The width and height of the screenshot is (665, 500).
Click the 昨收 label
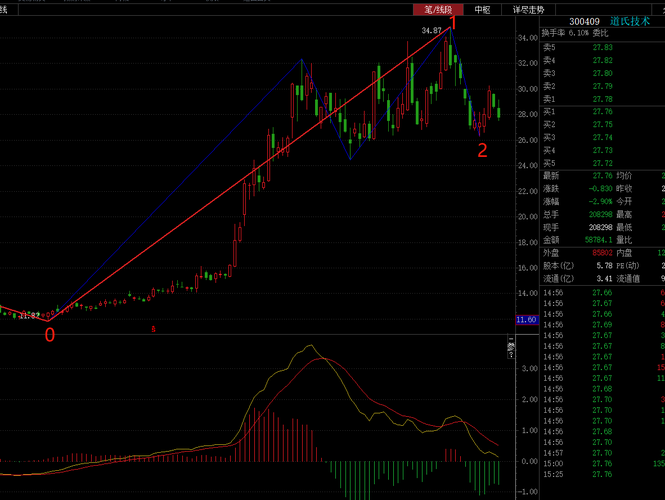(624, 189)
